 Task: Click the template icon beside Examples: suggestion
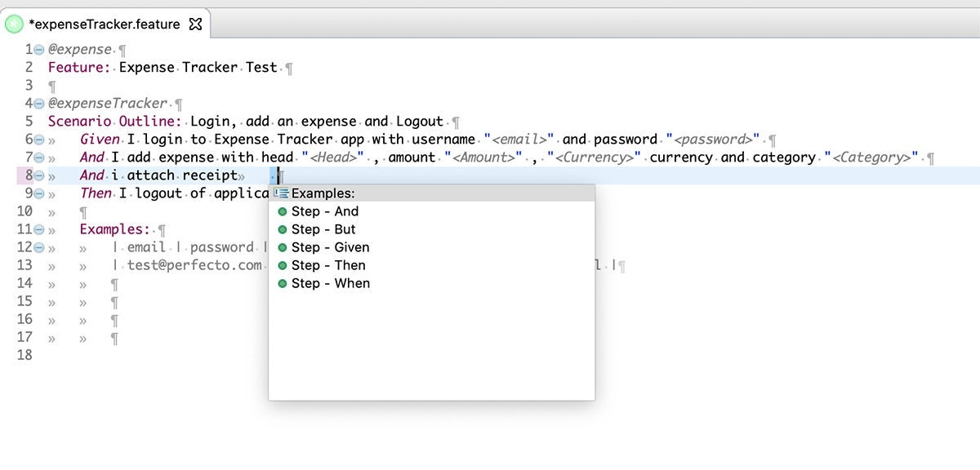point(281,193)
